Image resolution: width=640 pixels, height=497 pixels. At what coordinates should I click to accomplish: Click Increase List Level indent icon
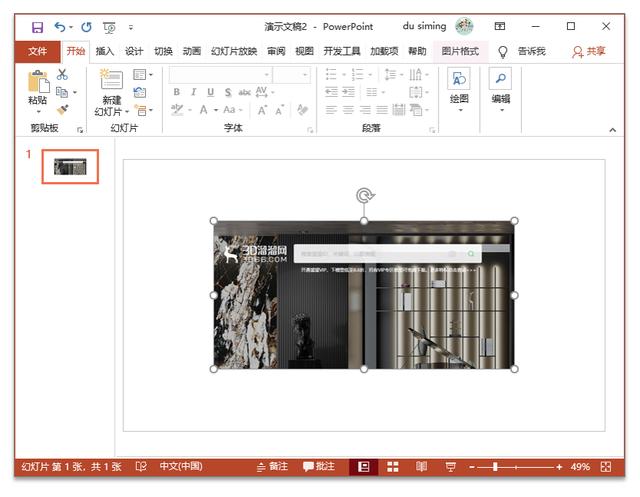pyautogui.click(x=348, y=92)
